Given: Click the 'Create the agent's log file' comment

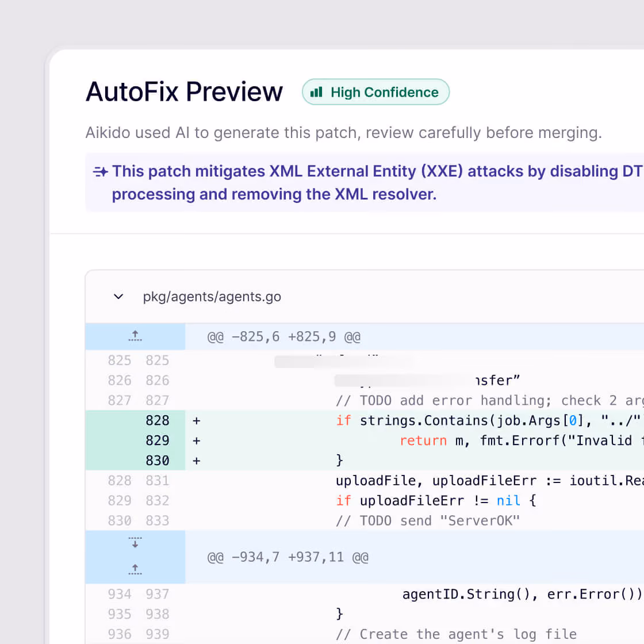Looking at the screenshot, I should coord(456,634).
